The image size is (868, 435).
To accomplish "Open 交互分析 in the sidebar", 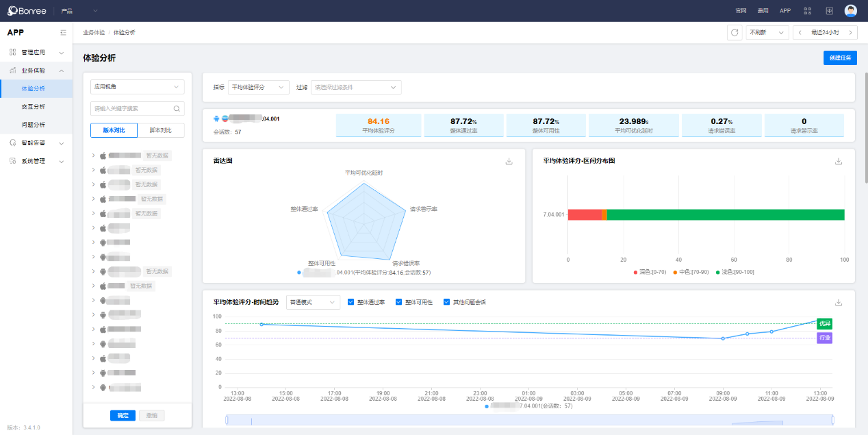I will pyautogui.click(x=34, y=107).
